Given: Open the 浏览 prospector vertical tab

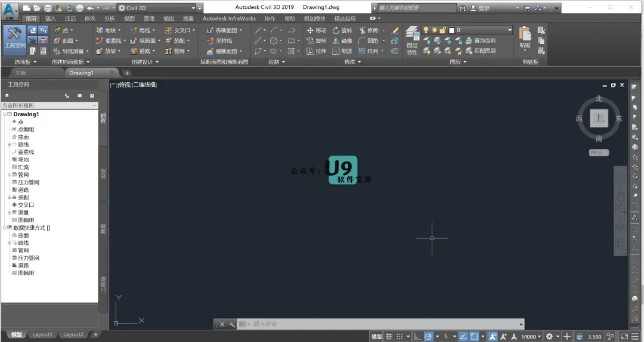Looking at the screenshot, I should (104, 118).
